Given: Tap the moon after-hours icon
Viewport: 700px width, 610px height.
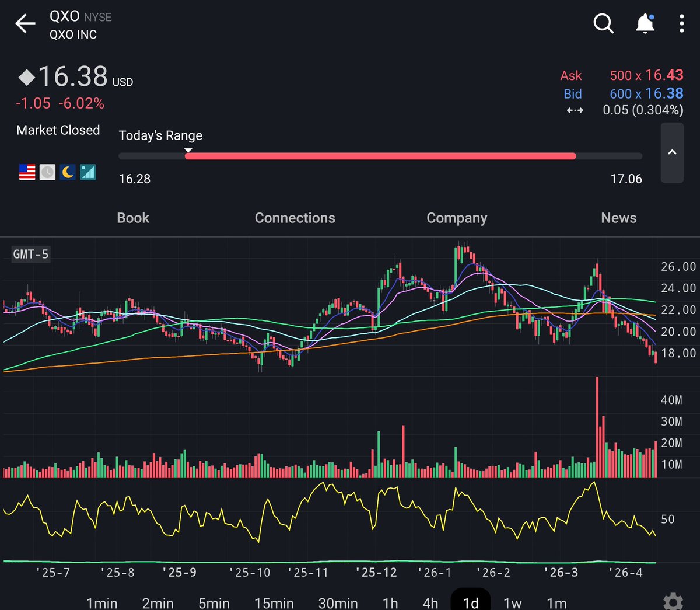Looking at the screenshot, I should (x=68, y=172).
